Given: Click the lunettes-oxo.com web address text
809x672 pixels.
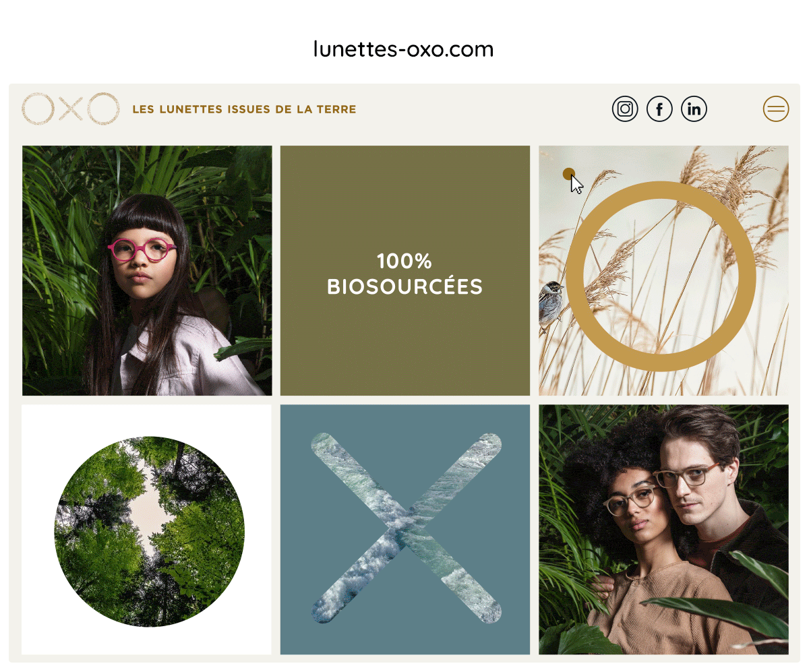Looking at the screenshot, I should (404, 49).
